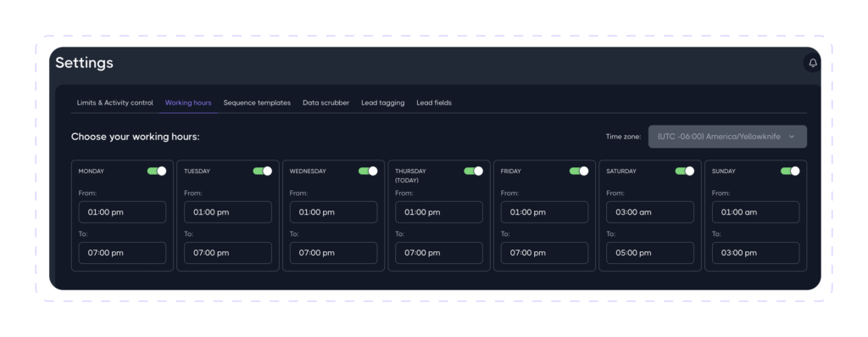Click the TUESDAY day label
This screenshot has width=868, height=337.
[197, 171]
